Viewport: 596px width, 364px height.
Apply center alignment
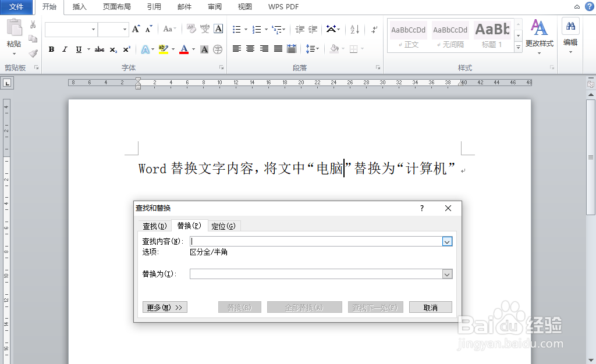pyautogui.click(x=250, y=48)
